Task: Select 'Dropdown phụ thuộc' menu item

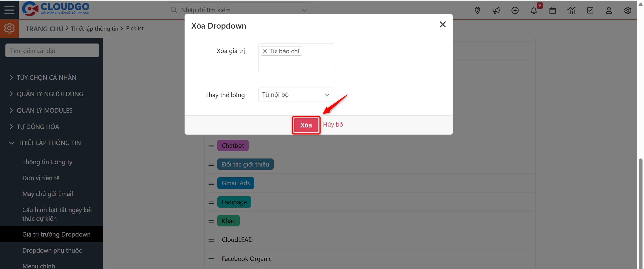Action: pos(52,251)
